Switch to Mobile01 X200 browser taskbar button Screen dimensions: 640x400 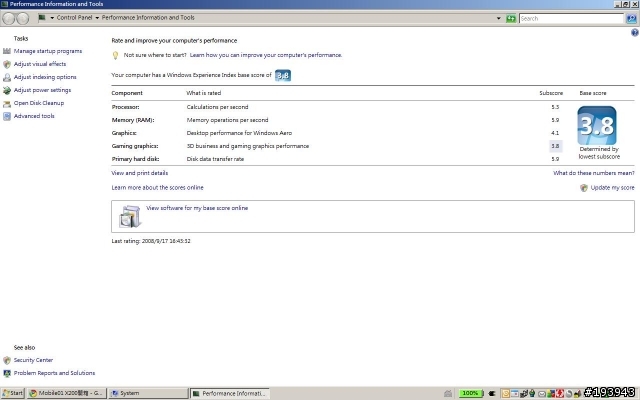67,393
